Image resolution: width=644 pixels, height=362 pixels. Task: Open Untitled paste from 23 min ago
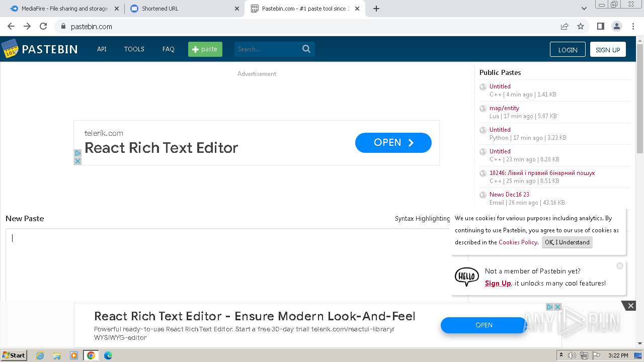pyautogui.click(x=500, y=151)
